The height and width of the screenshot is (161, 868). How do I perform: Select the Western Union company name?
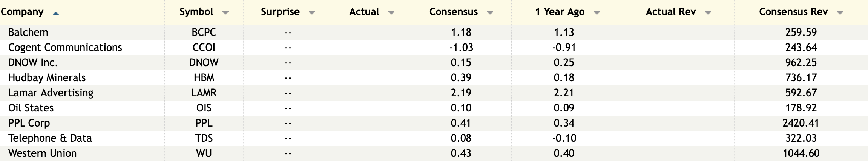pyautogui.click(x=42, y=153)
